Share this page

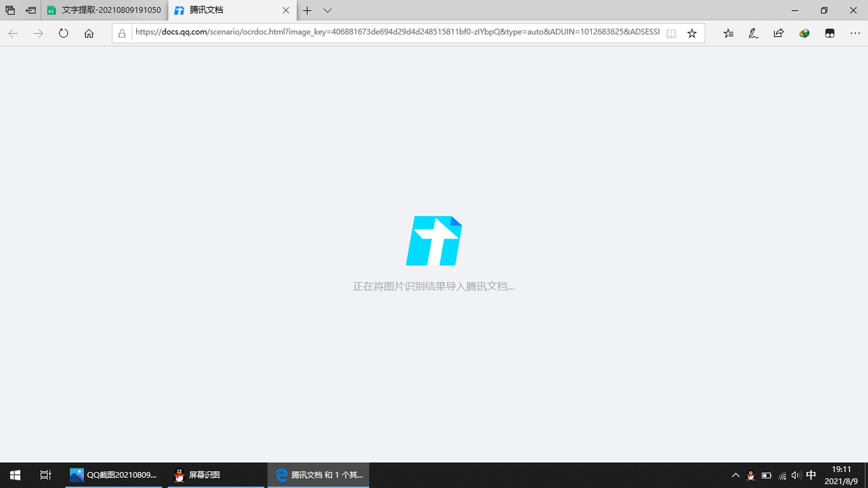pyautogui.click(x=779, y=33)
